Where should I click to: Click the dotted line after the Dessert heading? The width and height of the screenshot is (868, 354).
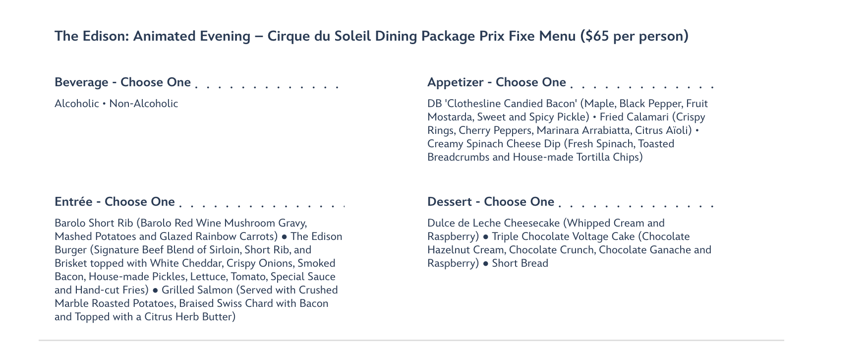pos(636,205)
